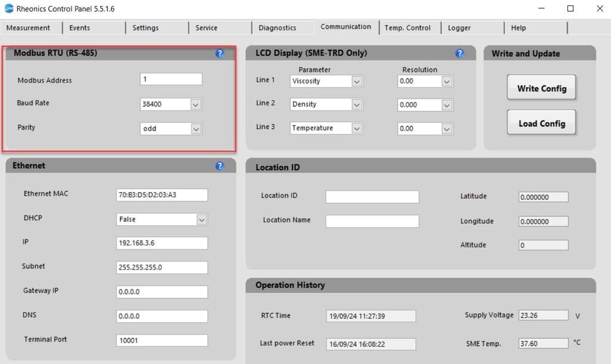Screen dimensions: 611x364
Task: Click the Location ID input field
Action: pyautogui.click(x=372, y=195)
